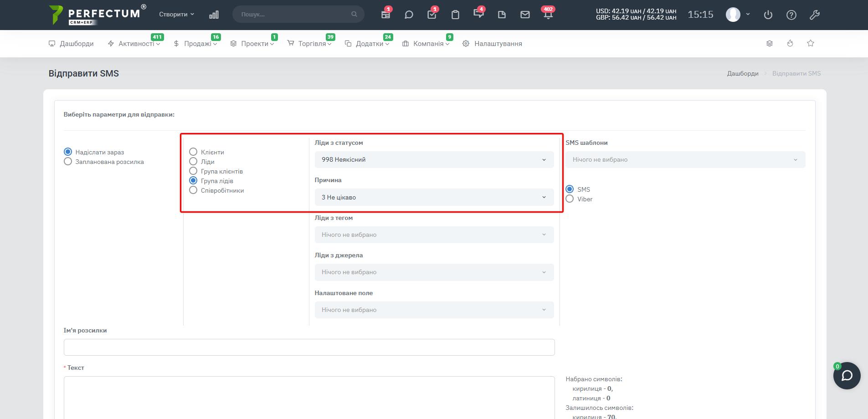Click the chat bubble icon in header
The height and width of the screenshot is (419, 868).
[x=409, y=15]
